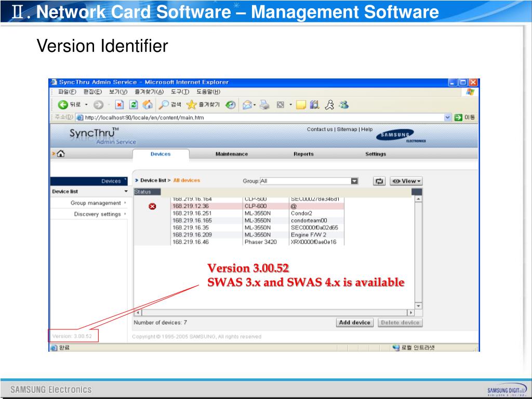532x399 pixels.
Task: Follow the Help link
Action: click(367, 129)
